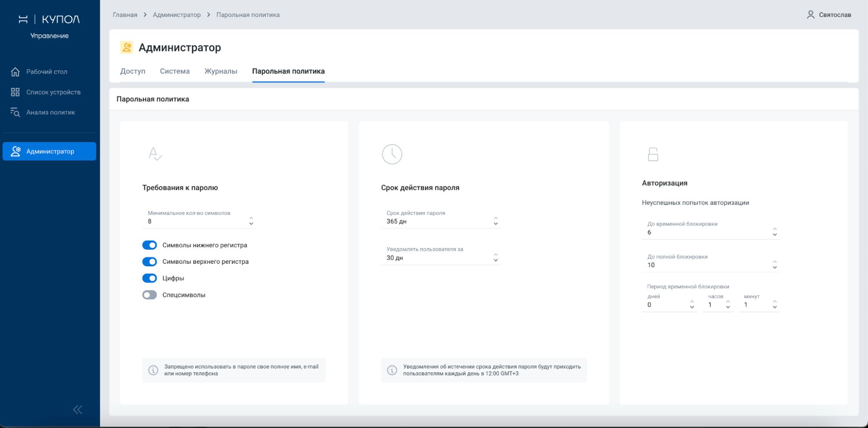Viewport: 868px width, 428px height.
Task: Click the Анализ политик search icon
Action: tap(15, 113)
